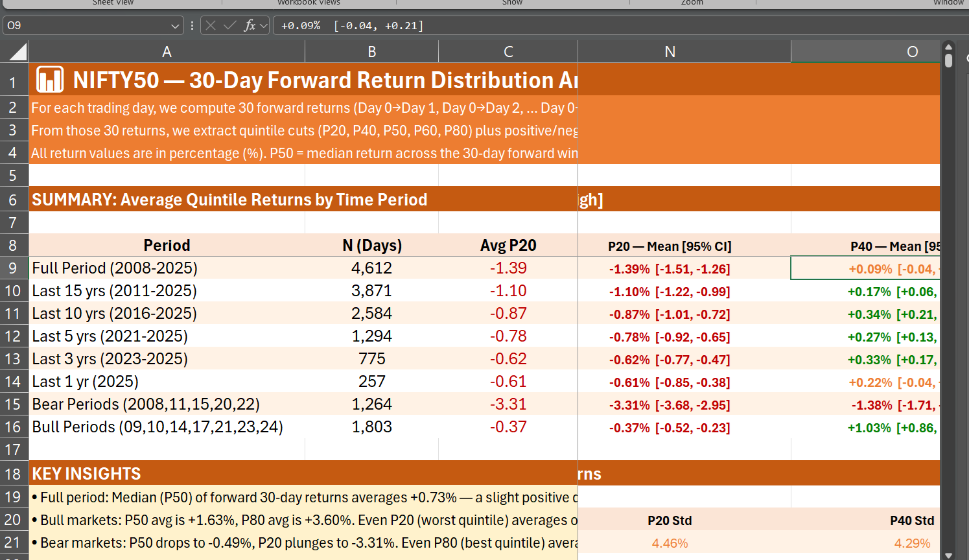This screenshot has width=969, height=560.
Task: Click the Cancel (X) icon in formula bar
Action: [x=211, y=25]
